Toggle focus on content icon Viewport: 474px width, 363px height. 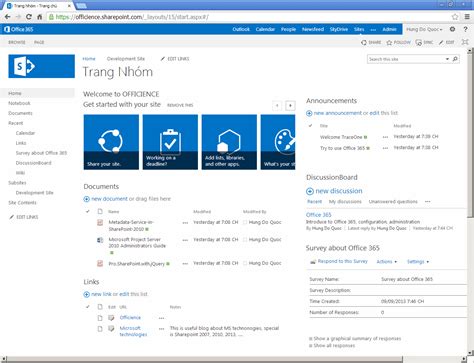tap(465, 42)
